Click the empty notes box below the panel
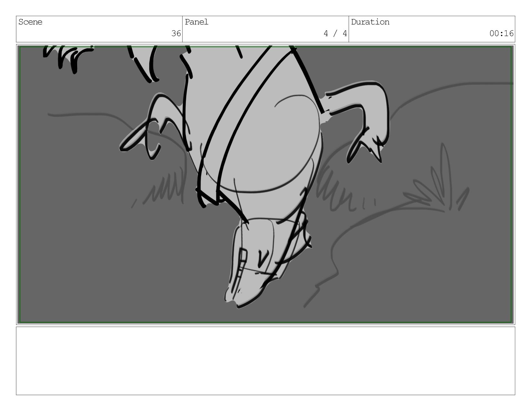The height and width of the screenshot is (411, 532). click(266, 361)
